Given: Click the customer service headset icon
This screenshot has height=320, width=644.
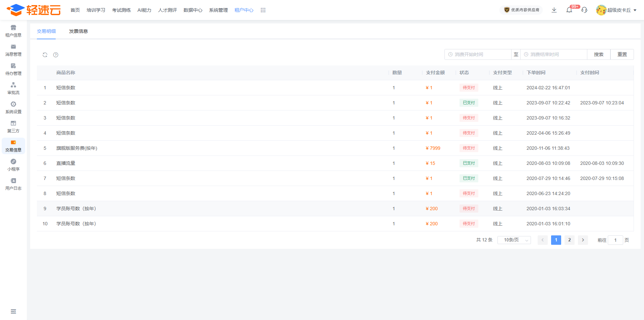Looking at the screenshot, I should 584,10.
